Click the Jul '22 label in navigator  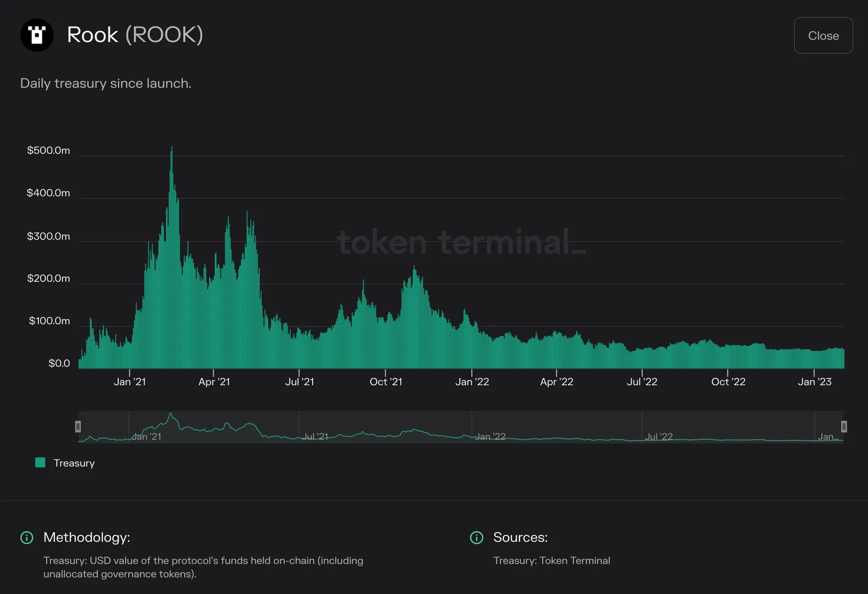click(658, 436)
